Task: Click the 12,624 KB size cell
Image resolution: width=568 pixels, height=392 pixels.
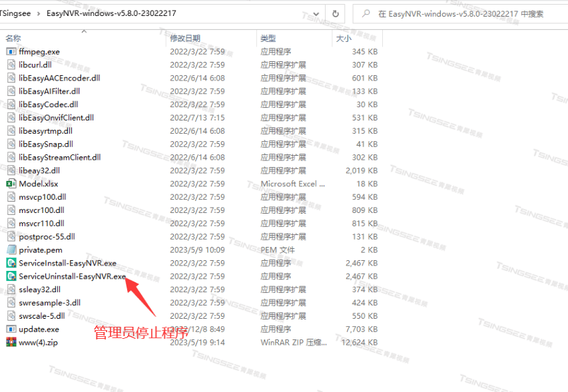Action: [360, 342]
